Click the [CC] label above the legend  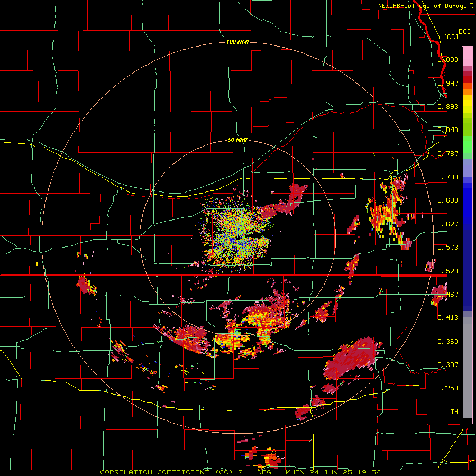click(452, 36)
